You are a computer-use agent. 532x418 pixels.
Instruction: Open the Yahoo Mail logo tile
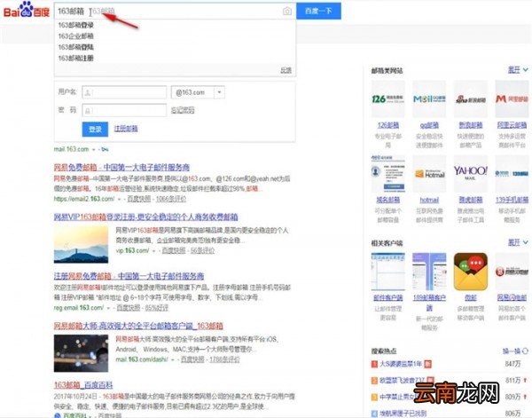[471, 174]
